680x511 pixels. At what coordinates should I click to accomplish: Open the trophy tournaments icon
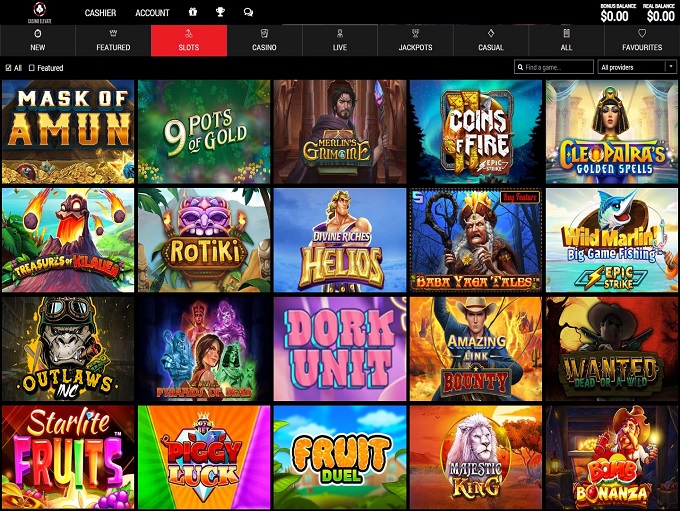click(x=220, y=13)
